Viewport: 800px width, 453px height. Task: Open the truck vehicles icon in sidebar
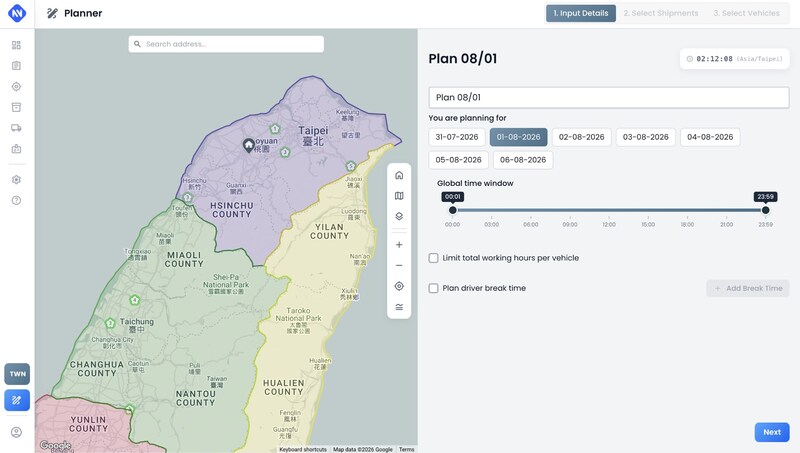pyautogui.click(x=16, y=128)
